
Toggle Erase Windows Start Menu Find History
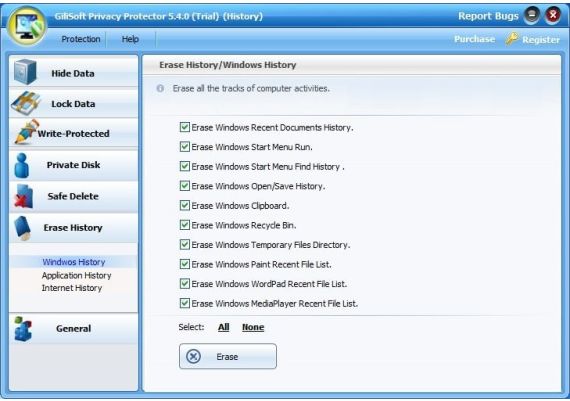pyautogui.click(x=185, y=167)
